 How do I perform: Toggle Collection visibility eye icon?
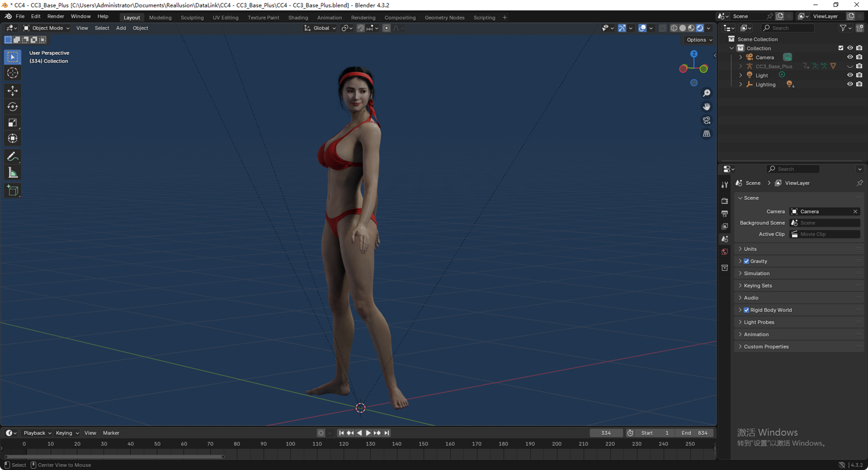click(x=850, y=48)
